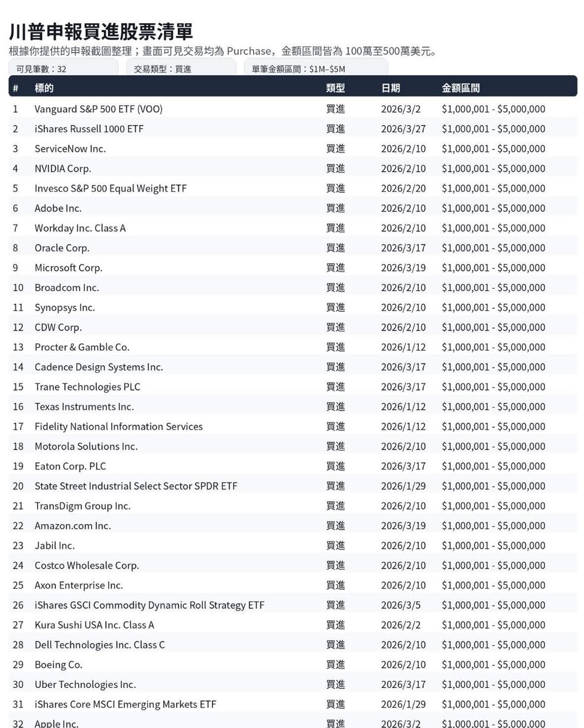Click date 2026/2/2 in Kura Sushi row
The image size is (584, 728).
(401, 625)
